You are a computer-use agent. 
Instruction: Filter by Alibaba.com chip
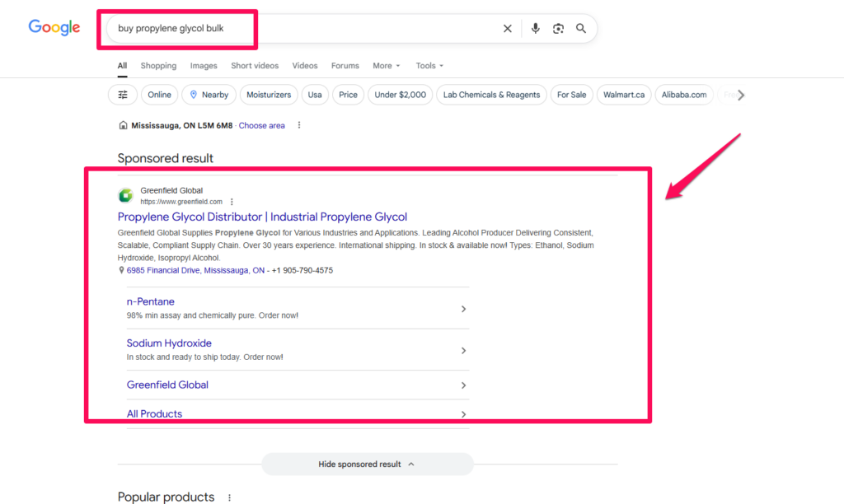click(684, 95)
